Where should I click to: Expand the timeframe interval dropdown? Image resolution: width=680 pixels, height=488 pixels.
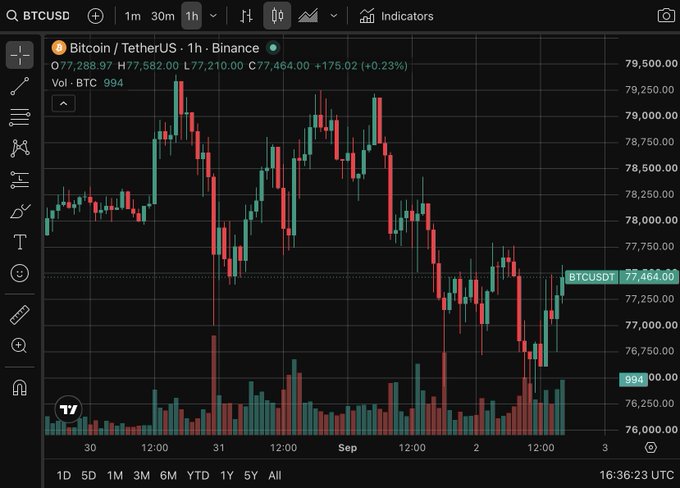tap(213, 16)
